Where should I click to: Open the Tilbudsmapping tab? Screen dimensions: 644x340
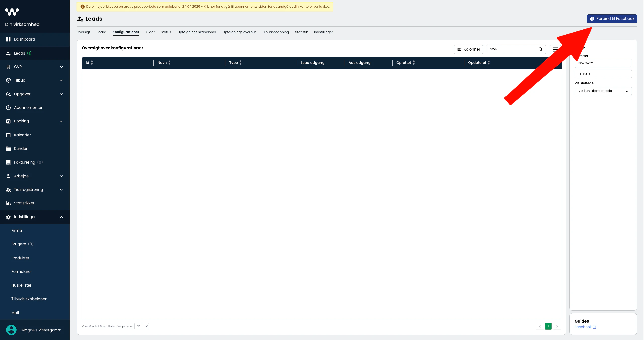275,32
